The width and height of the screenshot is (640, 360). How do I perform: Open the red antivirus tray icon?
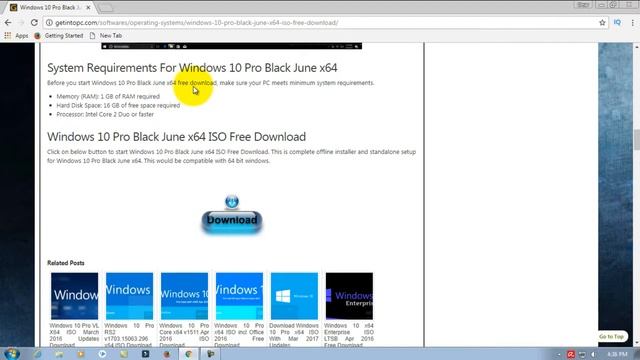571,354
